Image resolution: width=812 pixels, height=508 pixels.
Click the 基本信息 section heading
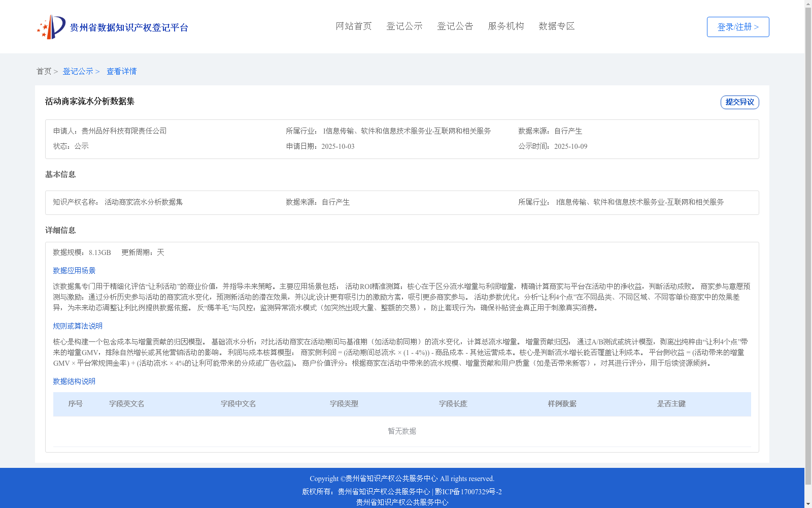click(60, 175)
